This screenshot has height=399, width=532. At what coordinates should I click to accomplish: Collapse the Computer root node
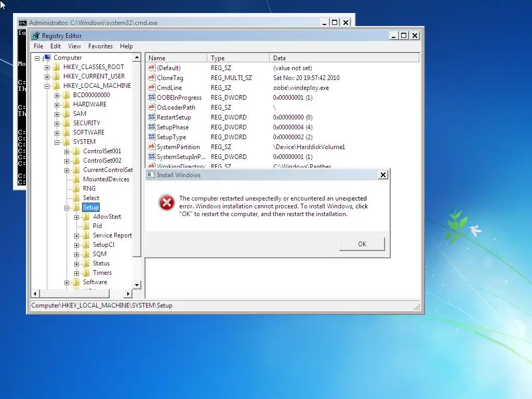pyautogui.click(x=37, y=58)
